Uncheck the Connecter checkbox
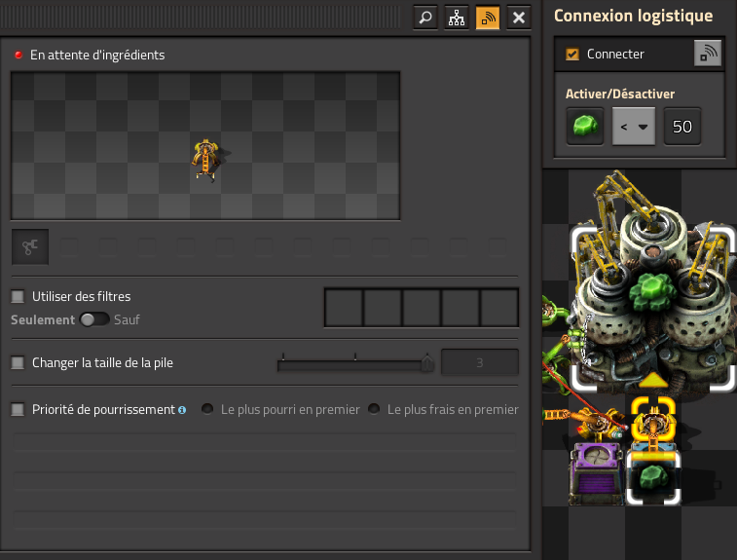The image size is (737, 560). tap(572, 55)
